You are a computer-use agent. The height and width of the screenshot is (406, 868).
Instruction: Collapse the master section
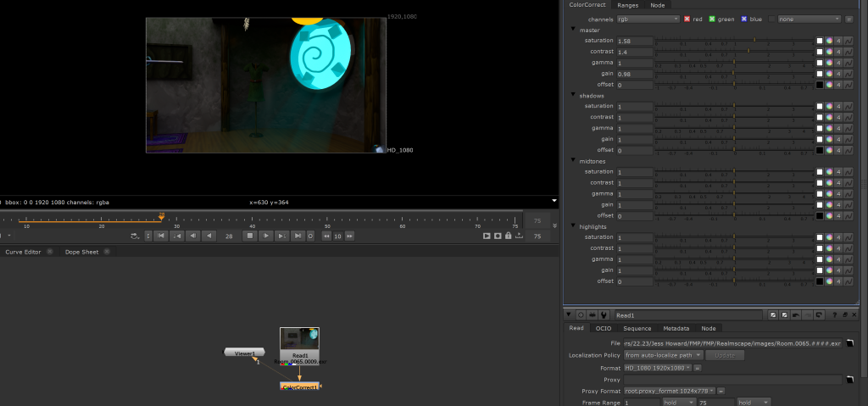click(574, 30)
